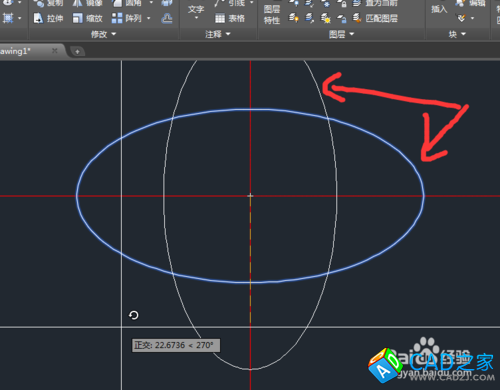Select the 拉伸 stretch tool
The width and height of the screenshot is (500, 390).
click(48, 18)
